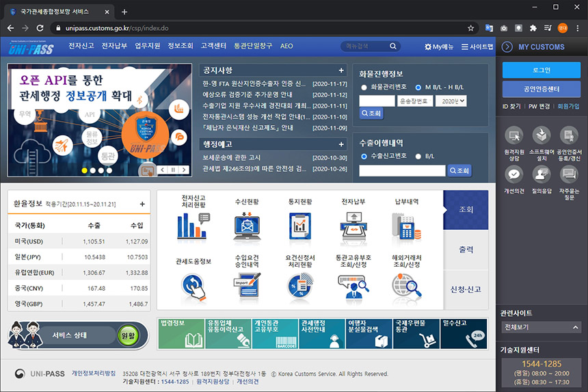This screenshot has height=392, width=588.
Task: Open 수신현황 laptop mail icon
Action: coord(247,226)
